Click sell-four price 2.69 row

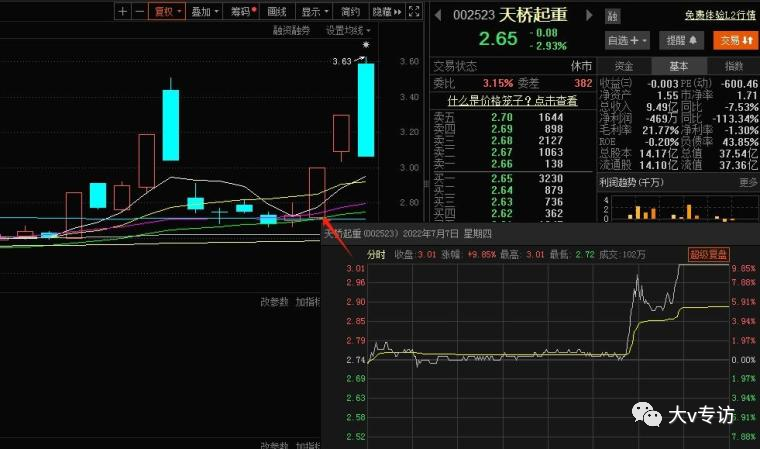click(512, 129)
